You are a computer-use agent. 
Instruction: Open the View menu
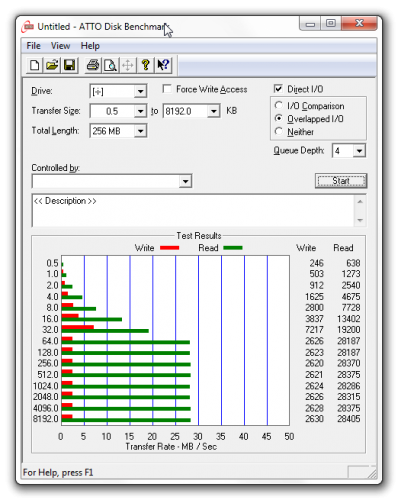click(60, 46)
